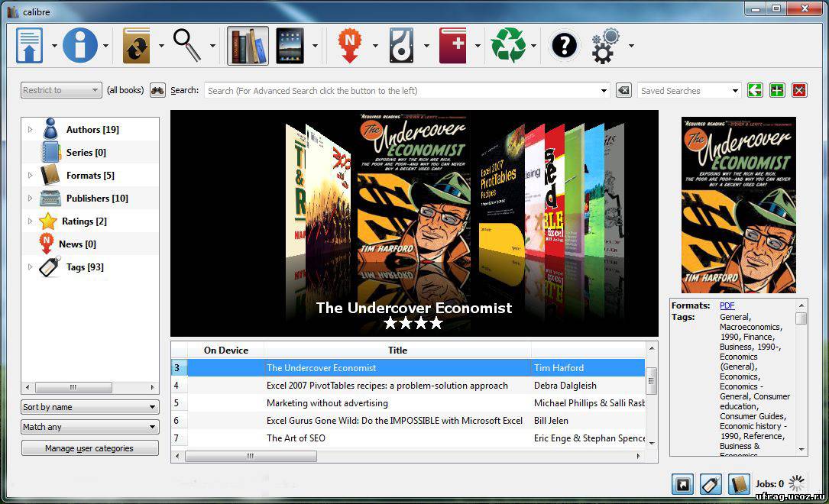Click the magnifying glass View icon
829x504 pixels.
click(x=187, y=46)
